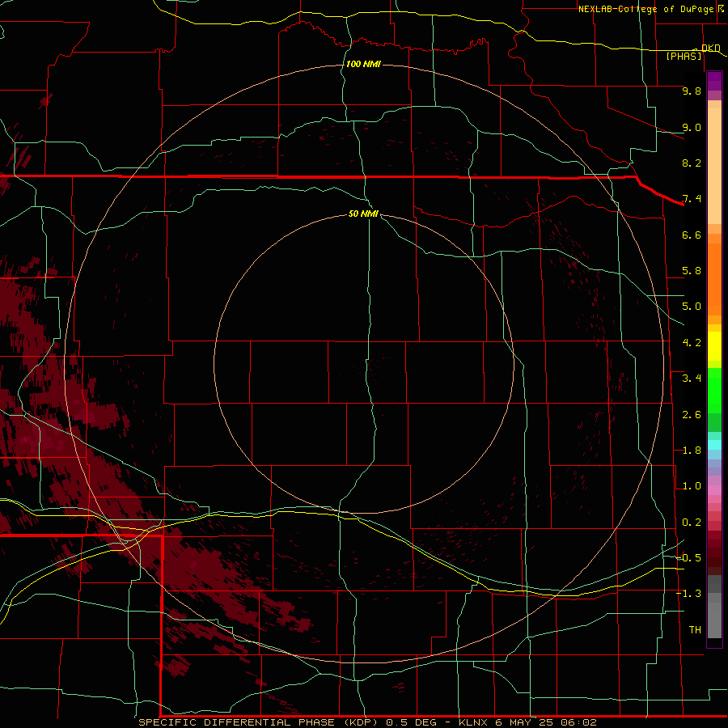Click the NEXLAB-College of DuPage label
Screen dimensions: 728x728
click(x=646, y=9)
